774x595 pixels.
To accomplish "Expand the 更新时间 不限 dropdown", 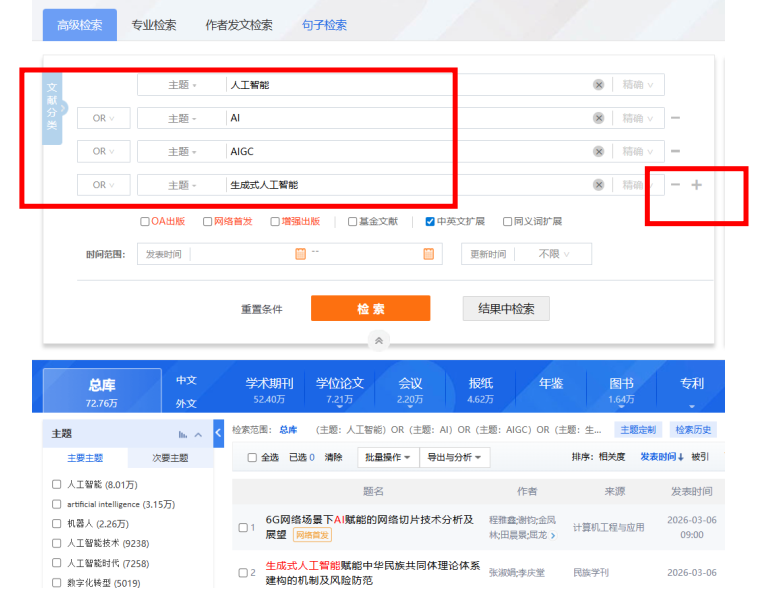I will tap(555, 254).
